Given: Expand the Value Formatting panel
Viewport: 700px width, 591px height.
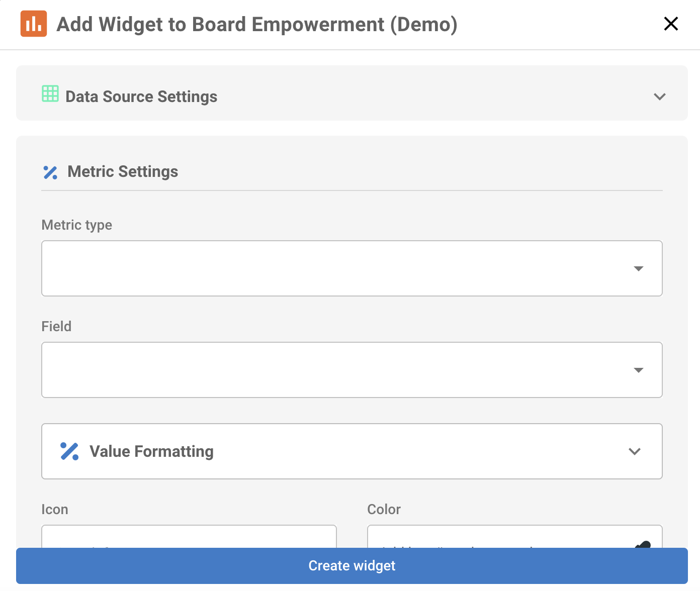Looking at the screenshot, I should point(352,451).
